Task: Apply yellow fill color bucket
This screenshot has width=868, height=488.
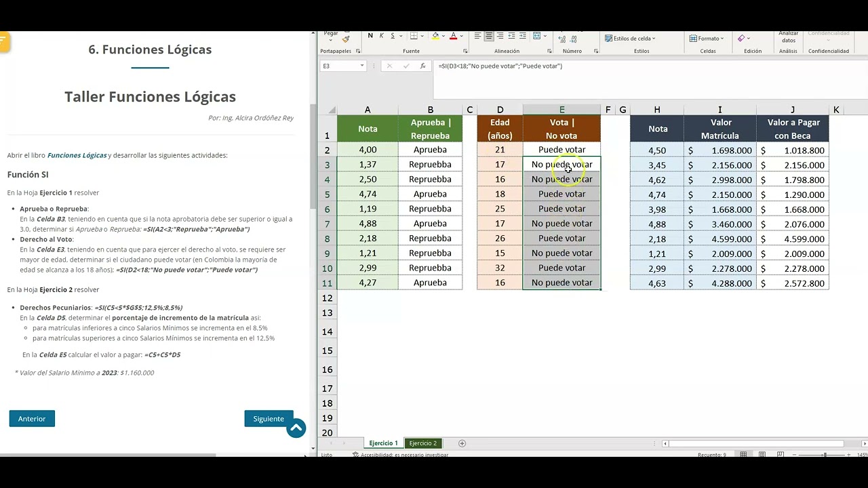Action: point(435,36)
